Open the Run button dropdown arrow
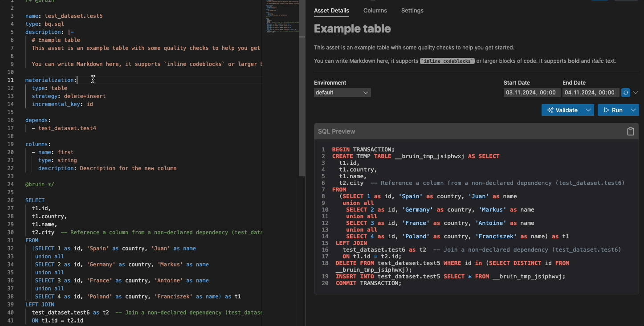The height and width of the screenshot is (326, 644). (633, 110)
